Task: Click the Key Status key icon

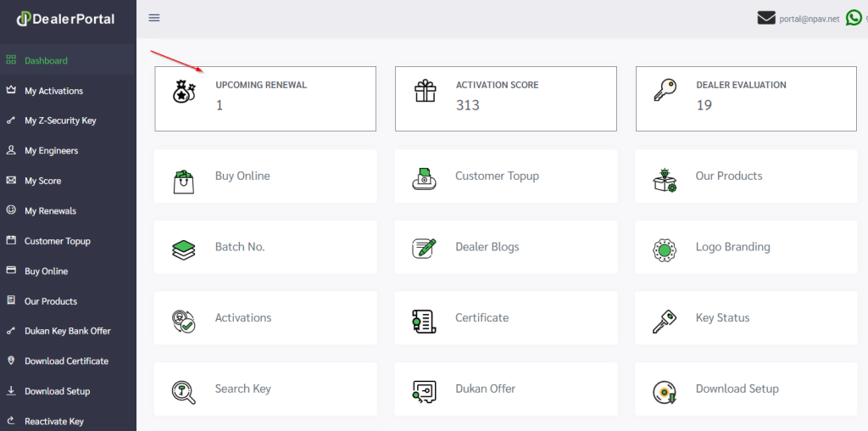Action: (x=665, y=319)
